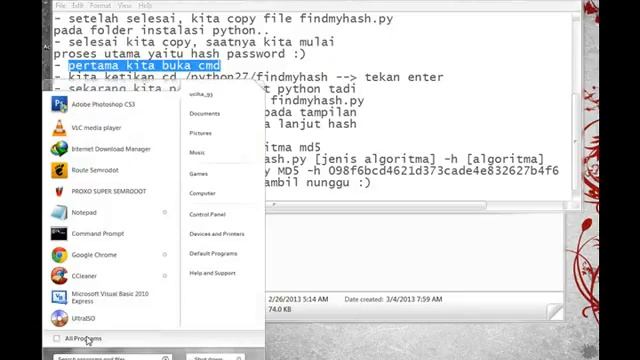This screenshot has width=640, height=360.
Task: Open Internet Download Manager icon
Action: tap(59, 149)
